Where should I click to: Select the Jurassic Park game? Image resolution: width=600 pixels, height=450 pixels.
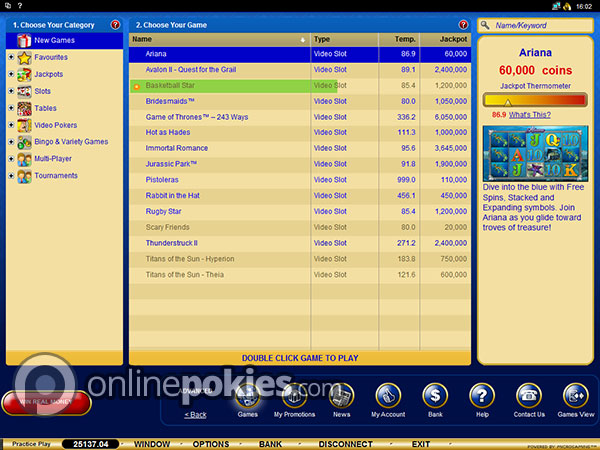point(300,164)
